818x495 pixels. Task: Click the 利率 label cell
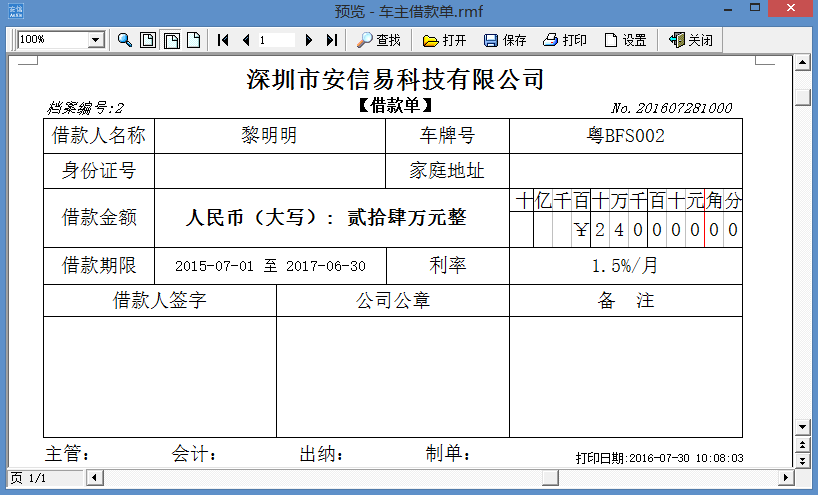[448, 265]
